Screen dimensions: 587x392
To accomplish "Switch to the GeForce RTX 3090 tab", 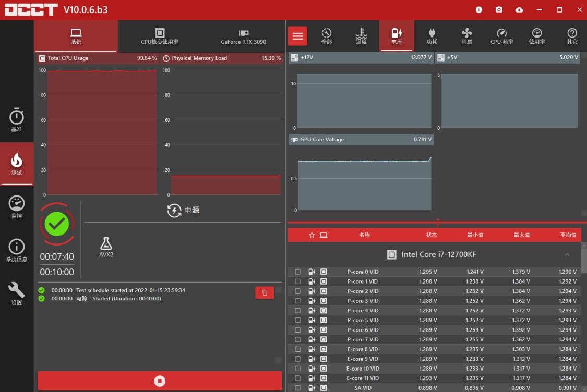I will pos(243,36).
